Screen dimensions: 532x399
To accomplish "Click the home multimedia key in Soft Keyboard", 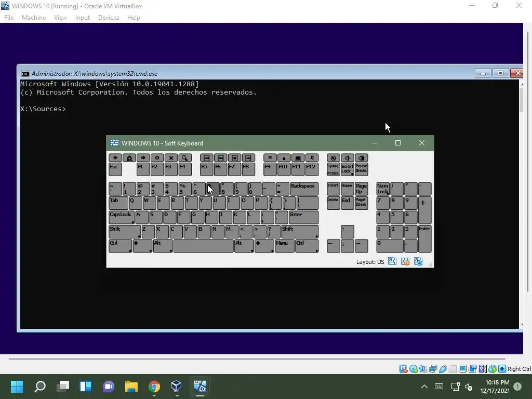I will [129, 158].
